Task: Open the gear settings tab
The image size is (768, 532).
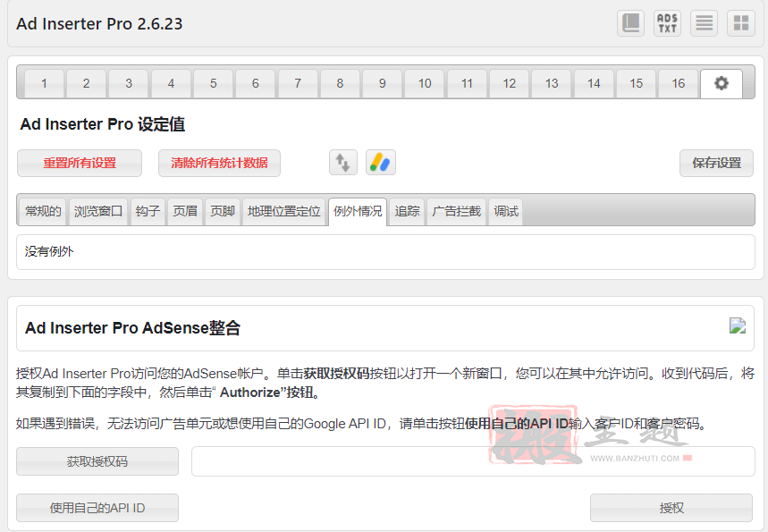Action: (721, 83)
